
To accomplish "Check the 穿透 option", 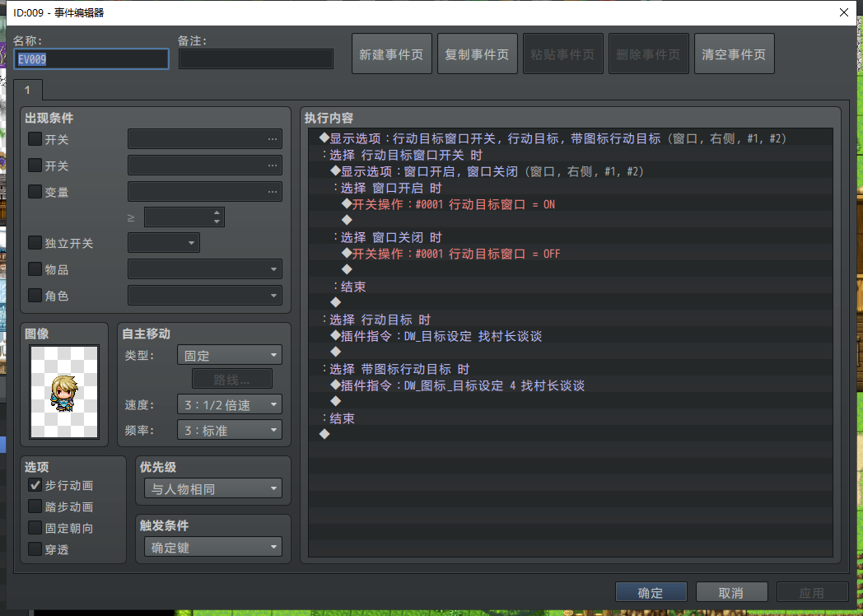I will [x=35, y=548].
